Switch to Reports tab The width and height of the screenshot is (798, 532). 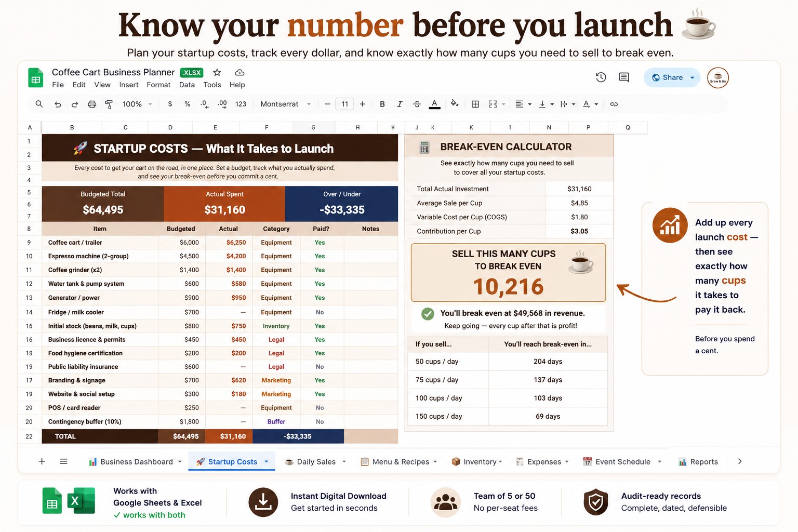pos(698,461)
